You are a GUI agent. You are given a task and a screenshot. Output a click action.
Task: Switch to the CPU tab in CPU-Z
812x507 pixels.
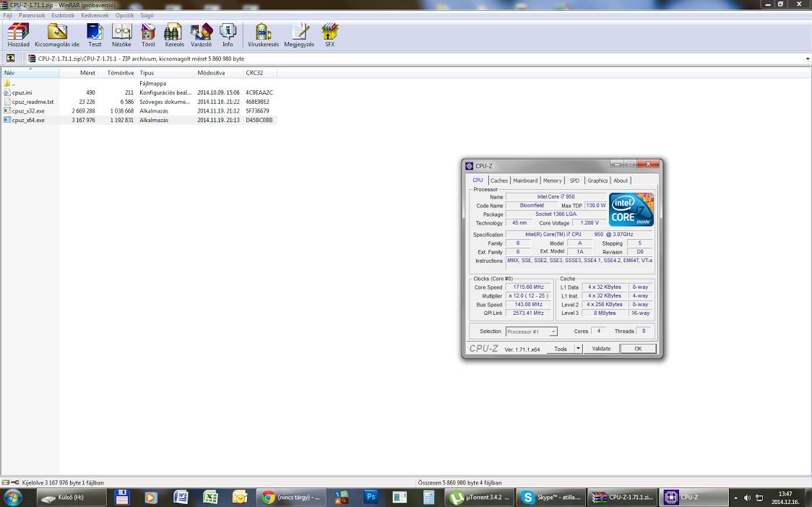click(478, 181)
